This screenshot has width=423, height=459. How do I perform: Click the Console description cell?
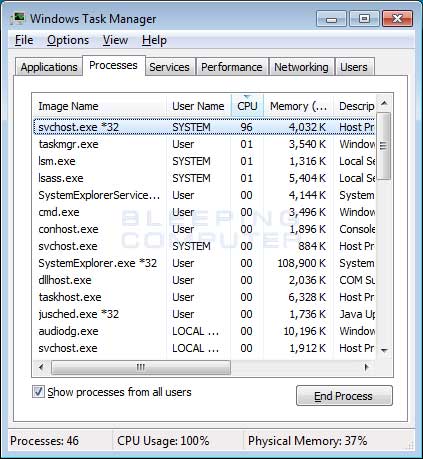(357, 229)
